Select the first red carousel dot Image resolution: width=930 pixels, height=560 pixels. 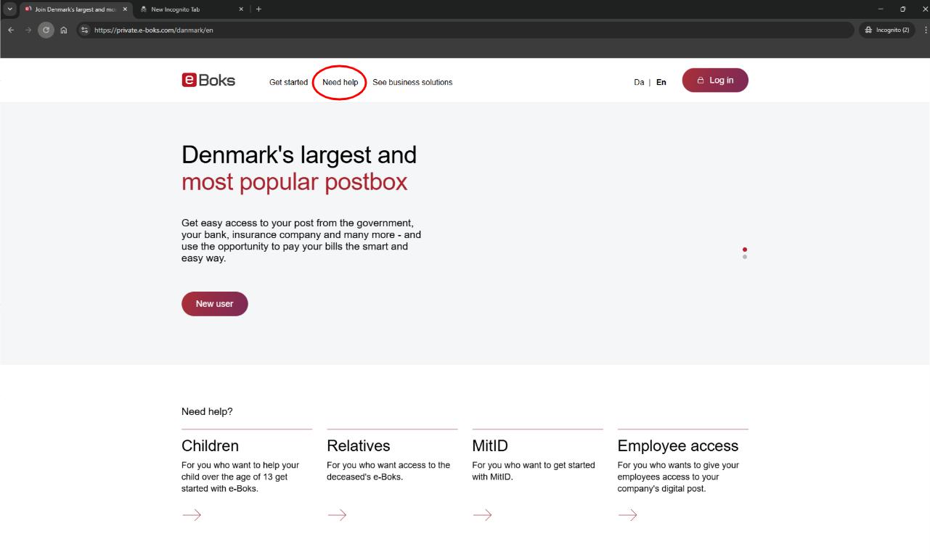click(x=745, y=250)
